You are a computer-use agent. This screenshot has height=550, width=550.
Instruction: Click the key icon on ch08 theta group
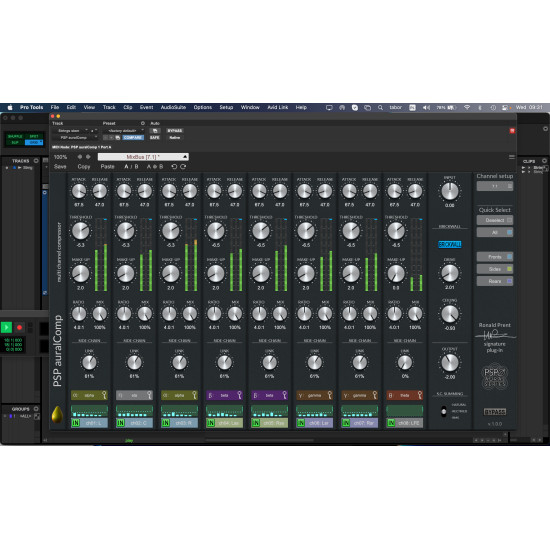pos(420,395)
